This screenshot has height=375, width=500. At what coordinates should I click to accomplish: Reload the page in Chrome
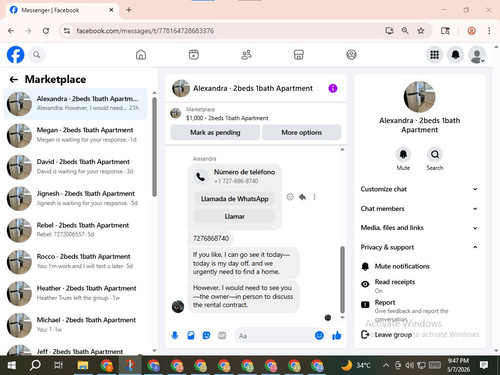pyautogui.click(x=46, y=31)
